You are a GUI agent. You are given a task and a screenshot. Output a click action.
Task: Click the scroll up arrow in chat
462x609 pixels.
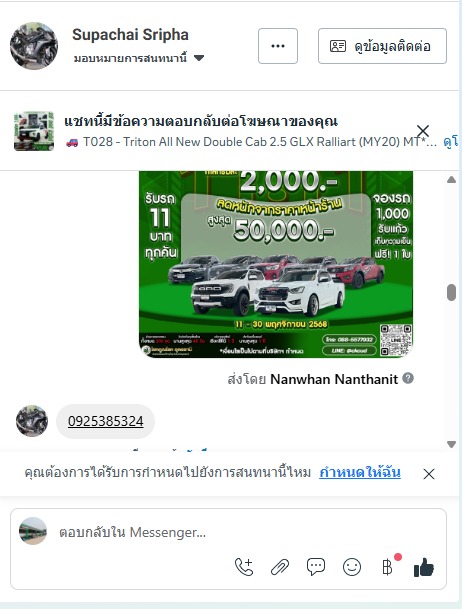451,179
